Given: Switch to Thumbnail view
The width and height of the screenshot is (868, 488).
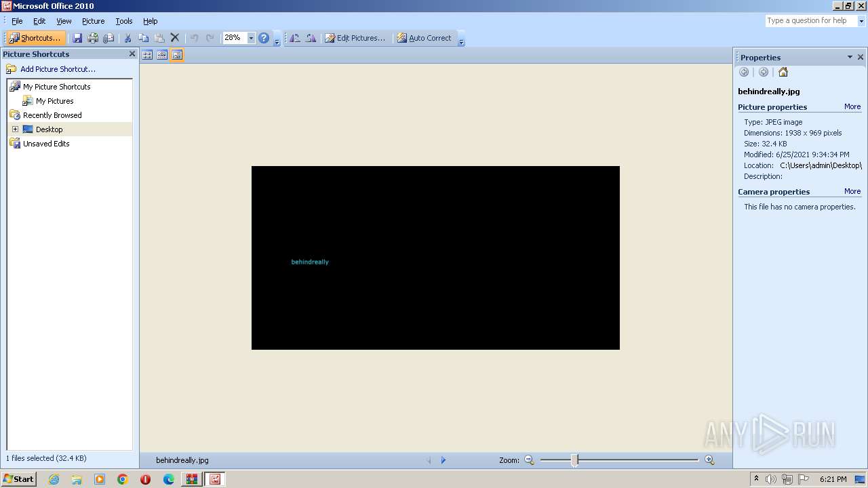Looking at the screenshot, I should click(x=147, y=55).
